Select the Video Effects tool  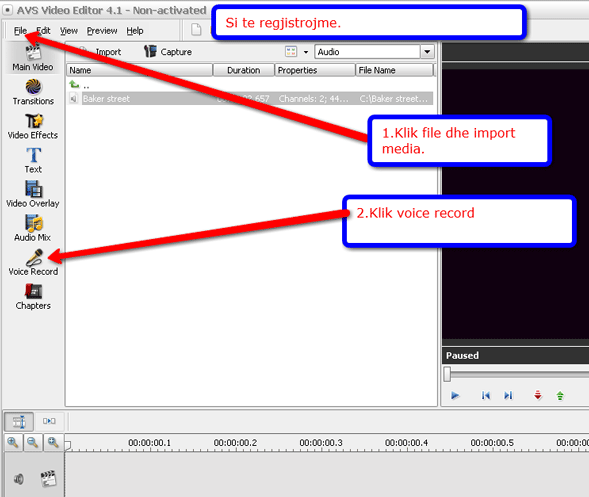[x=33, y=126]
